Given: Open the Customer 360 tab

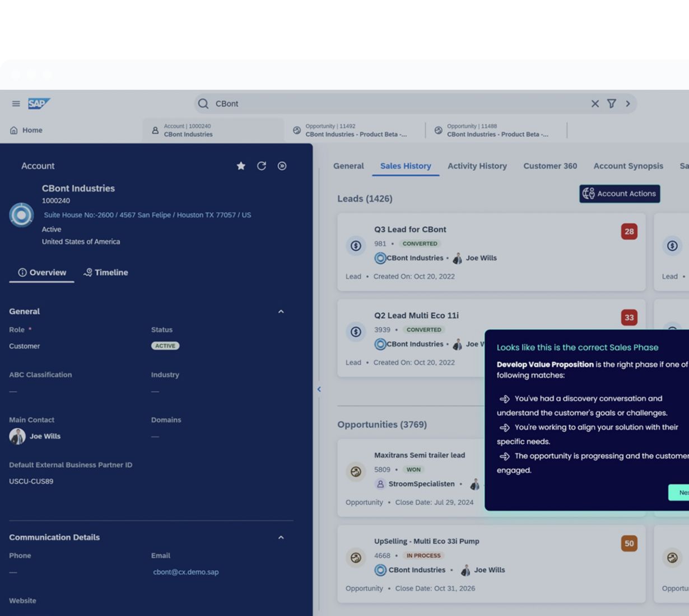Looking at the screenshot, I should (550, 166).
